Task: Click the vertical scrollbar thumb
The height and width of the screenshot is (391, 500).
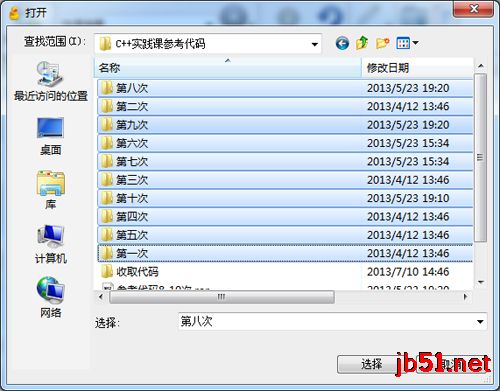Action: pos(480,157)
